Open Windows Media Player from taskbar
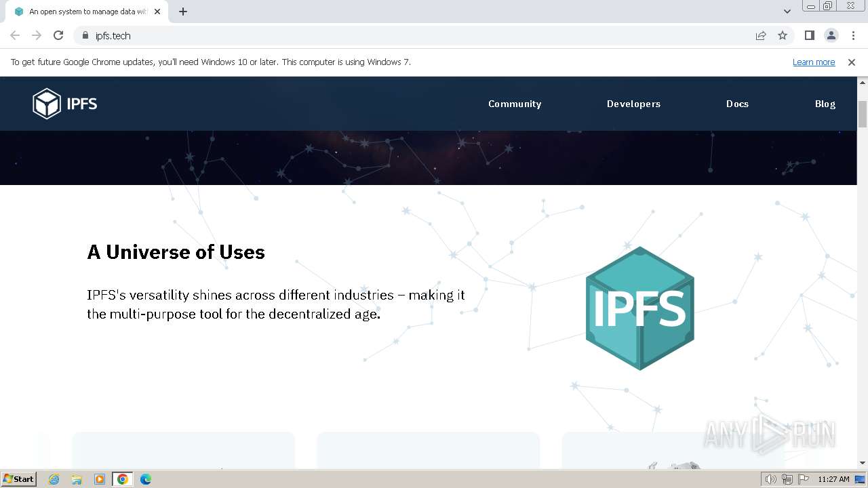Viewport: 868px width, 488px height. (x=100, y=479)
